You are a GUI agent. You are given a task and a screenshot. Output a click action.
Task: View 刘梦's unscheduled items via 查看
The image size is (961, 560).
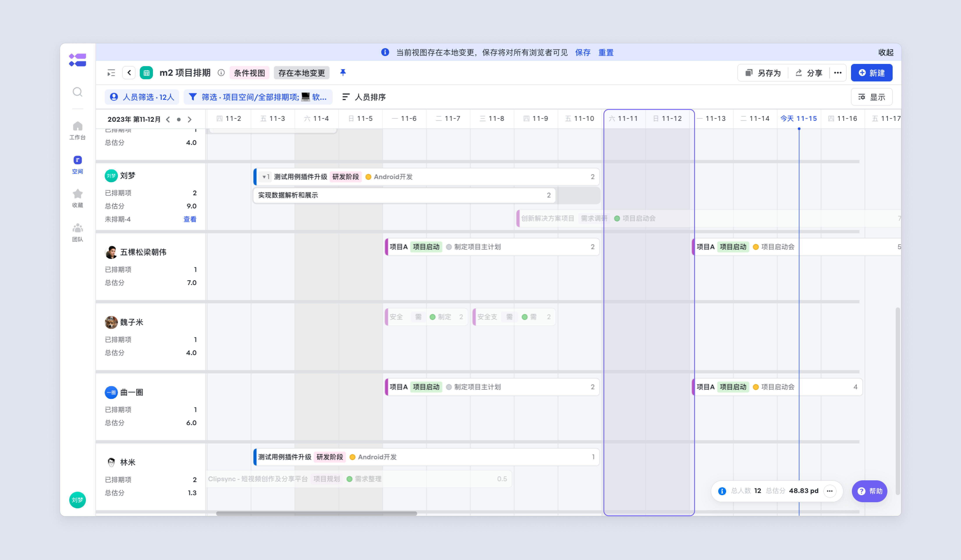click(190, 219)
